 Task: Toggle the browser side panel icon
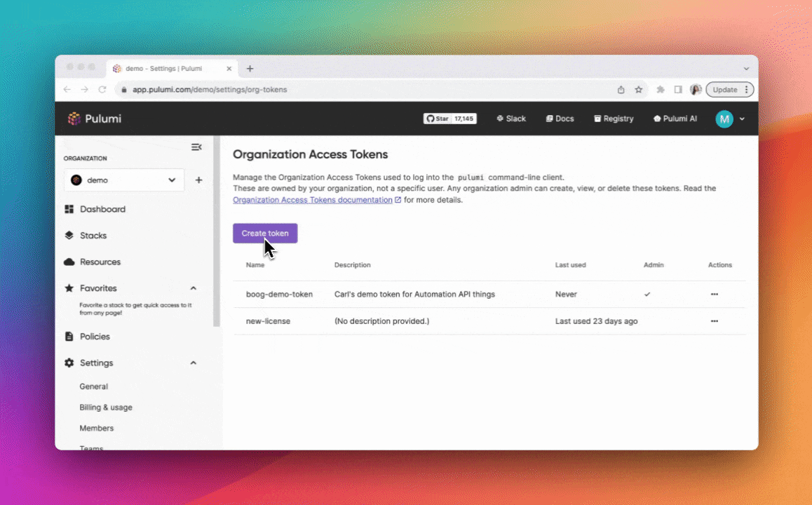(678, 90)
